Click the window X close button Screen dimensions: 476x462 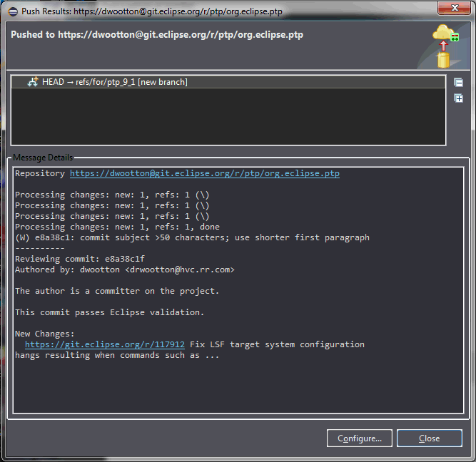[454, 8]
